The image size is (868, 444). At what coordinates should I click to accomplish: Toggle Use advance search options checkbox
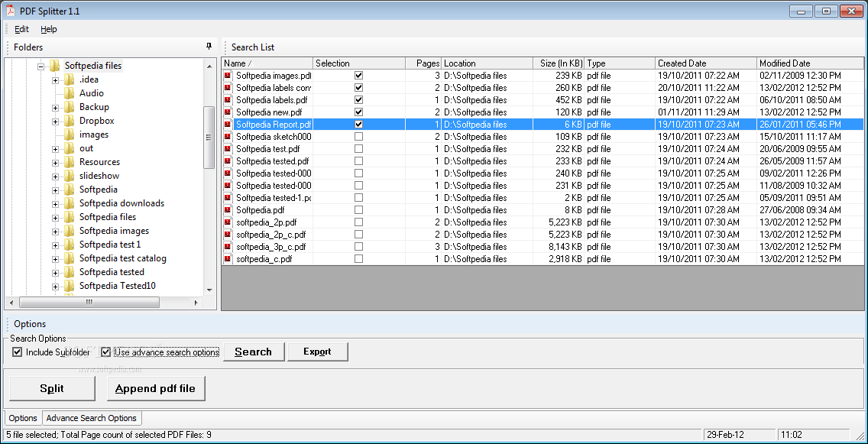point(106,352)
